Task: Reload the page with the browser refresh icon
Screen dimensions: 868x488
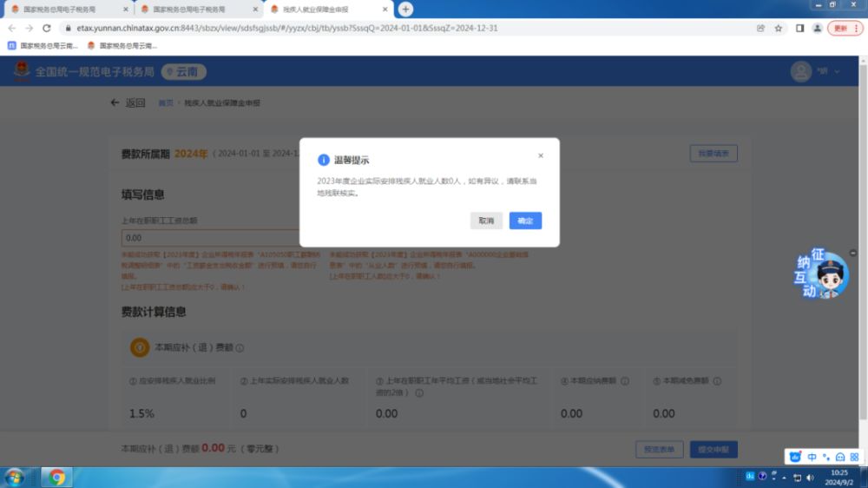Action: coord(46,28)
